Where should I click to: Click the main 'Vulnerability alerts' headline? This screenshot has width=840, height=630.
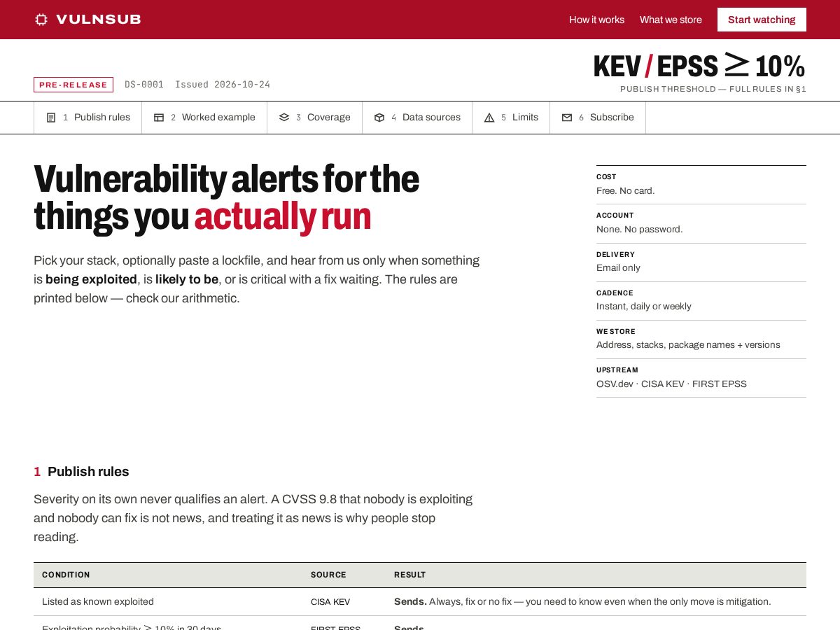coord(227,198)
